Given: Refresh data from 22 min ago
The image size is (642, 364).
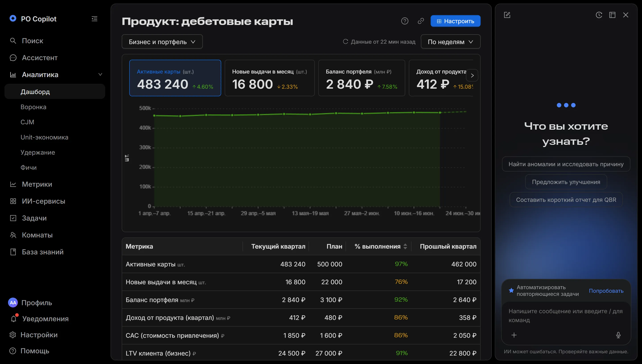Looking at the screenshot, I should [x=345, y=42].
